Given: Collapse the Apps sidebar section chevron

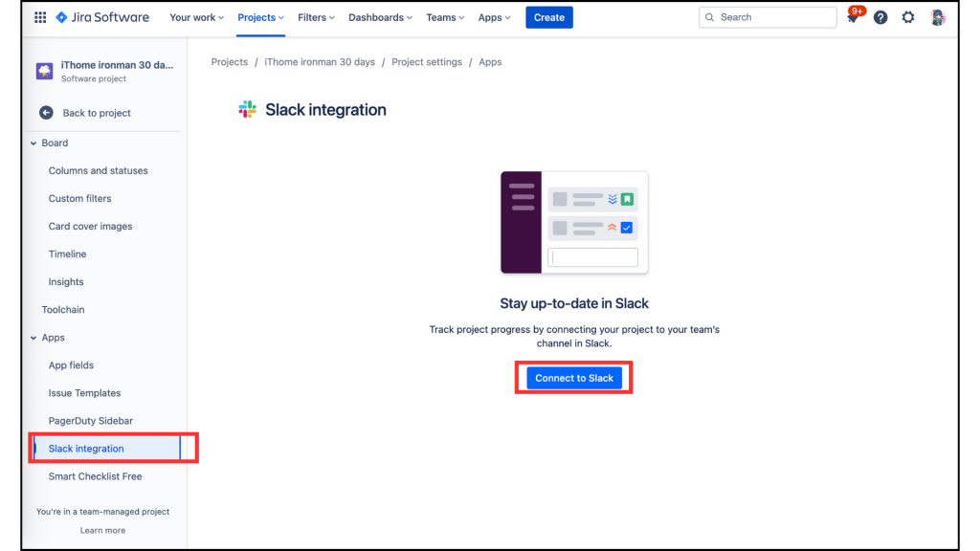Looking at the screenshot, I should [33, 338].
